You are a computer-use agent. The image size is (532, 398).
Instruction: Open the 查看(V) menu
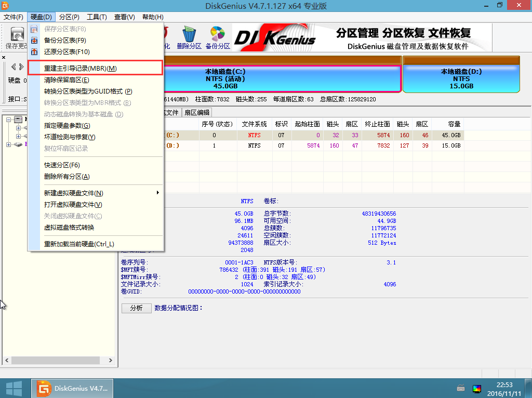[x=125, y=17]
